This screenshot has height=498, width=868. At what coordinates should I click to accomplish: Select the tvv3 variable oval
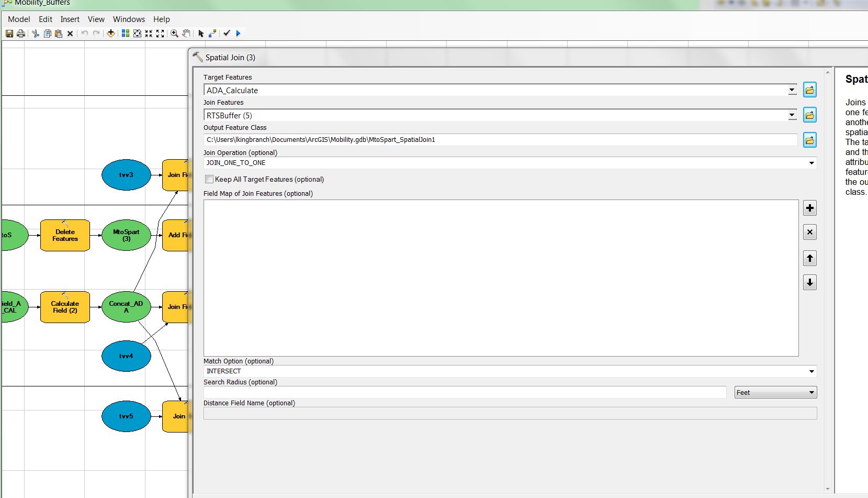126,175
